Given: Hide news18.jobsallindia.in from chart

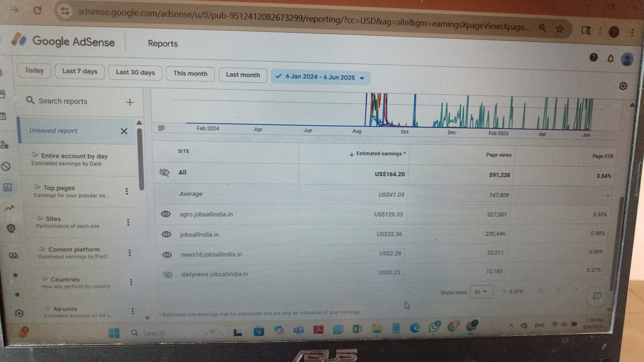Looking at the screenshot, I should 167,255.
